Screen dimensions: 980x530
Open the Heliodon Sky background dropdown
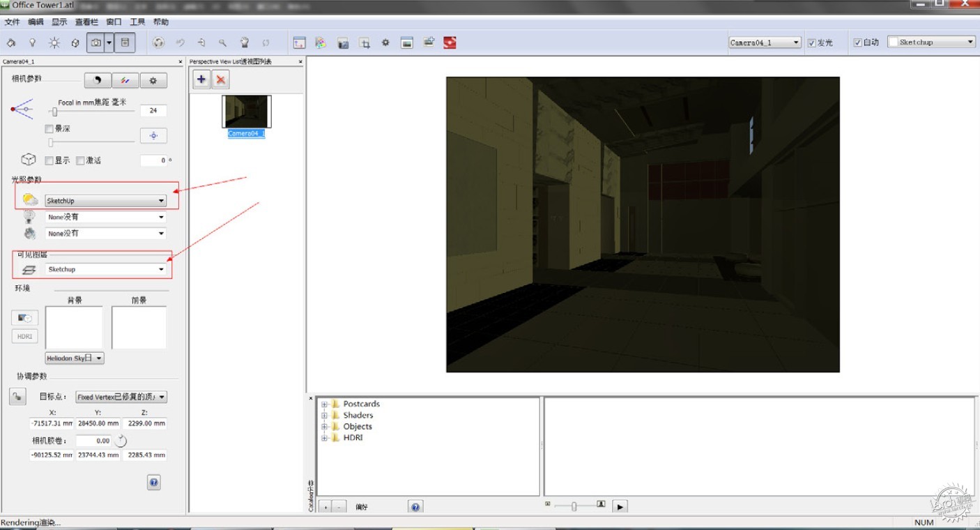click(x=75, y=358)
